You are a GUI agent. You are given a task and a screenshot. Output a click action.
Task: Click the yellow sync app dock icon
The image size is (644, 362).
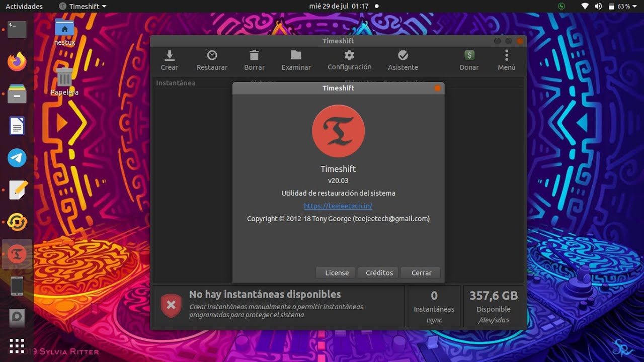tap(17, 222)
